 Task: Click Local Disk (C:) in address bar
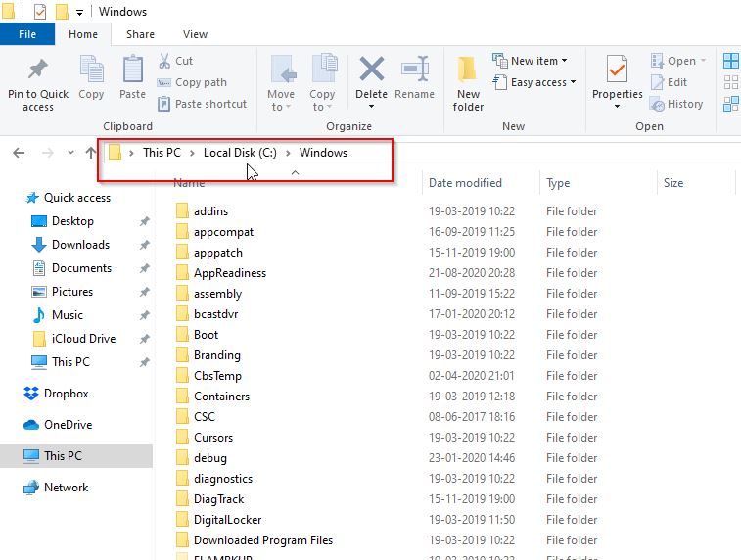(x=240, y=153)
